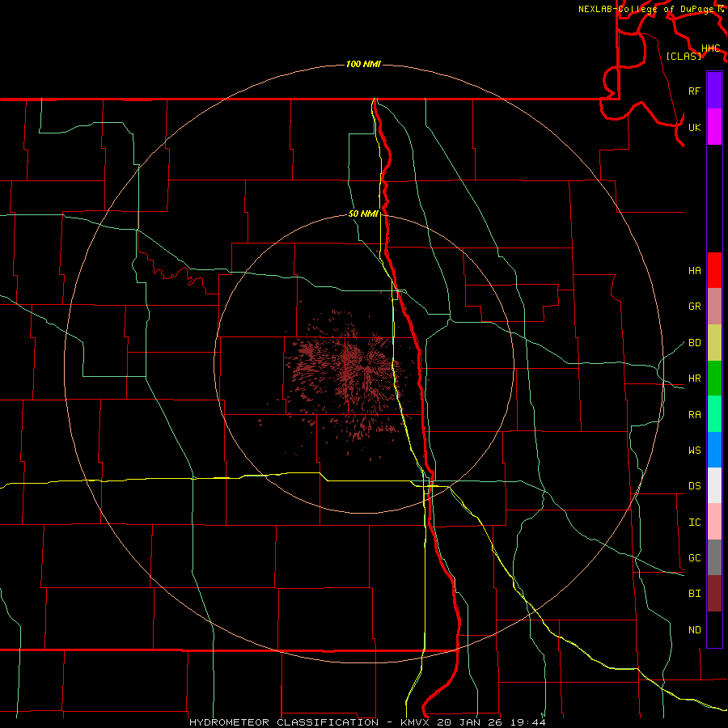This screenshot has height=728, width=728.
Task: Select the 20 JAN 26 date text
Action: pos(469,722)
